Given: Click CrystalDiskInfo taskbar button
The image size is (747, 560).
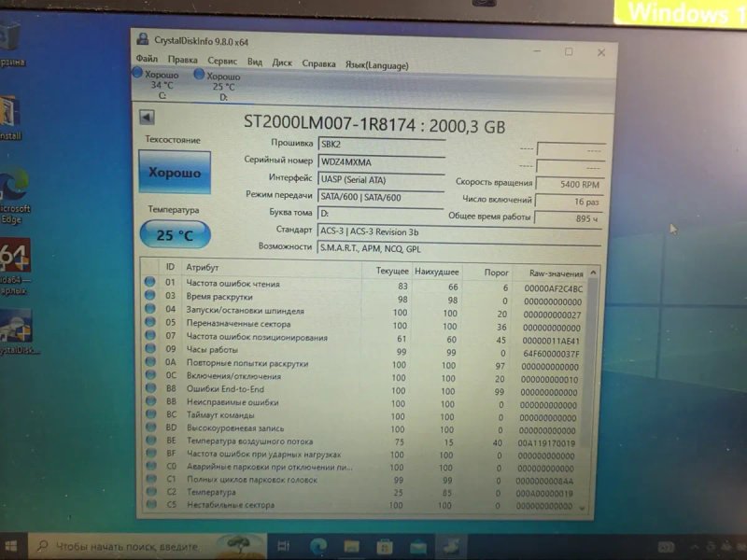Looking at the screenshot, I should point(451,547).
